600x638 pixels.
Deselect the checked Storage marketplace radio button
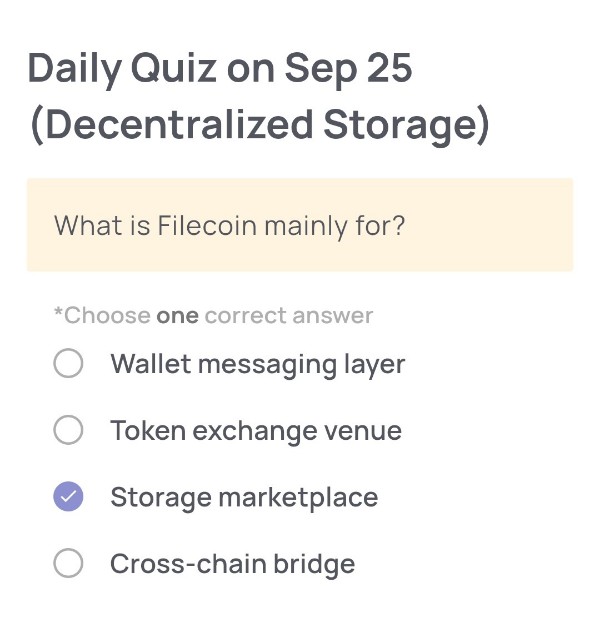(68, 497)
